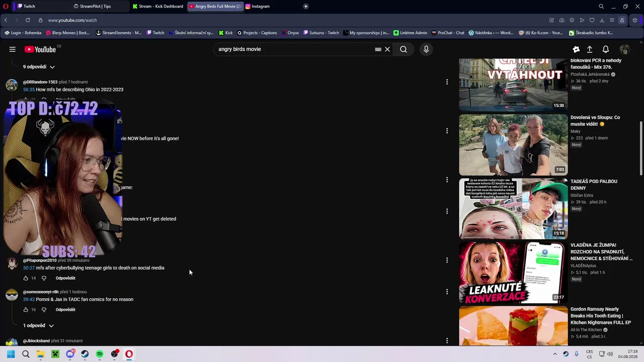Reply to the Pitaponpon2010 comment
The height and width of the screenshot is (362, 644).
tap(65, 278)
